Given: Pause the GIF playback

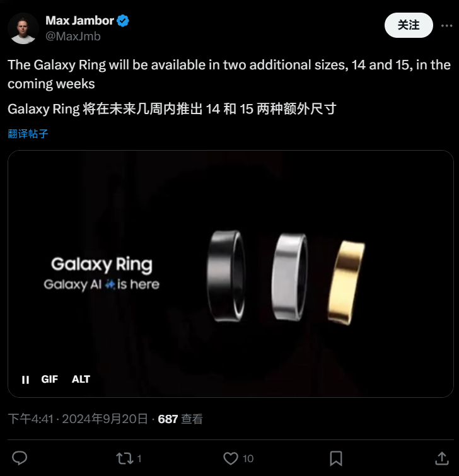Looking at the screenshot, I should point(25,380).
